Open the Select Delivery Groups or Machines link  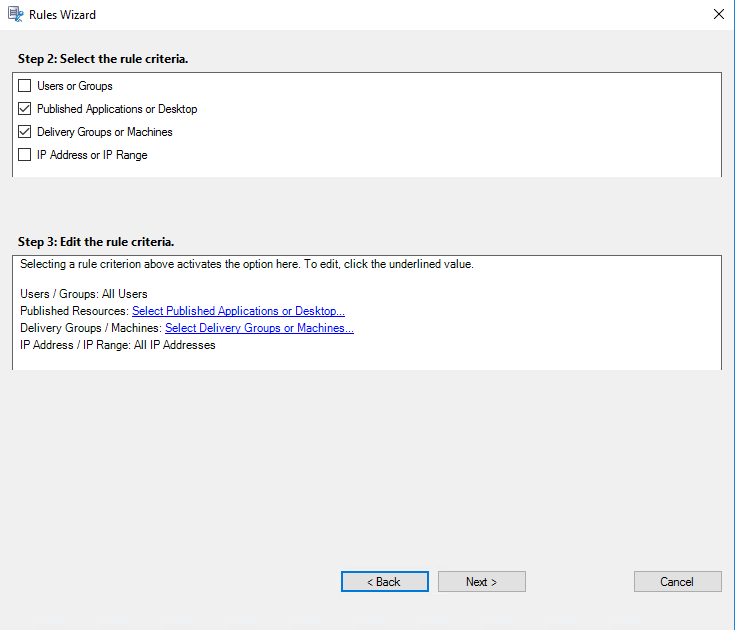(259, 328)
